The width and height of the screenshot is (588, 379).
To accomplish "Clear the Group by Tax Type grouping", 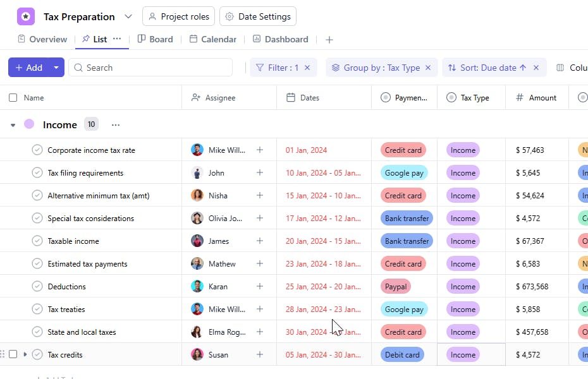I will (x=428, y=68).
